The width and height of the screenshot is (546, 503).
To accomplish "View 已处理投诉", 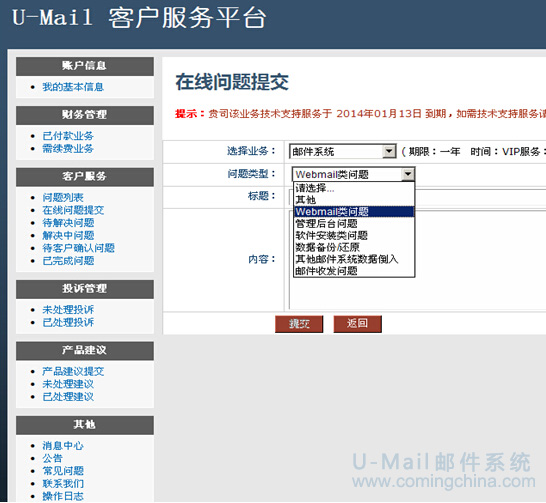I will (68, 322).
